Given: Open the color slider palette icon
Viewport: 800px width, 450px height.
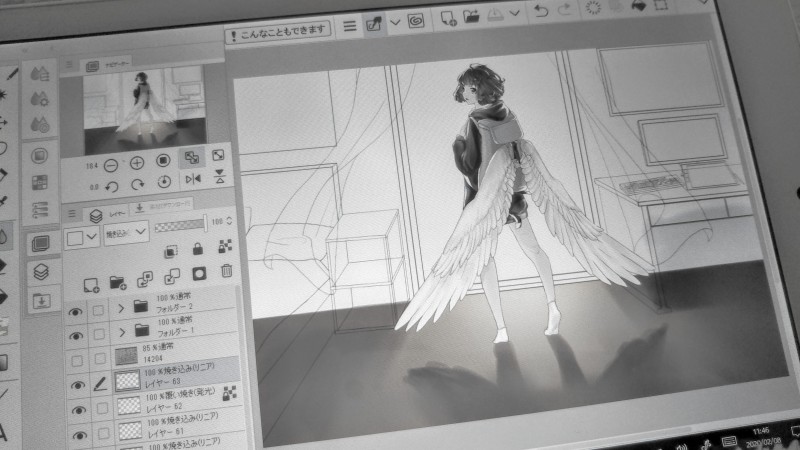Looking at the screenshot, I should pos(40,209).
